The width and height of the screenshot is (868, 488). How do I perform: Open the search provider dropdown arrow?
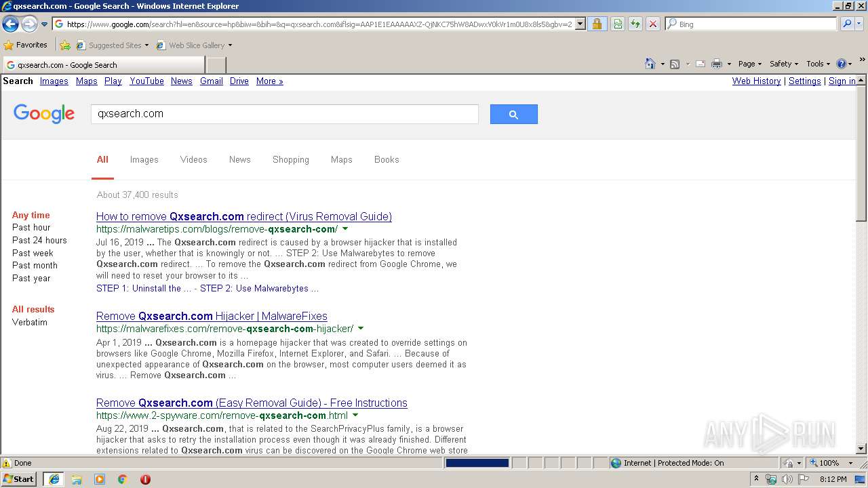click(859, 24)
